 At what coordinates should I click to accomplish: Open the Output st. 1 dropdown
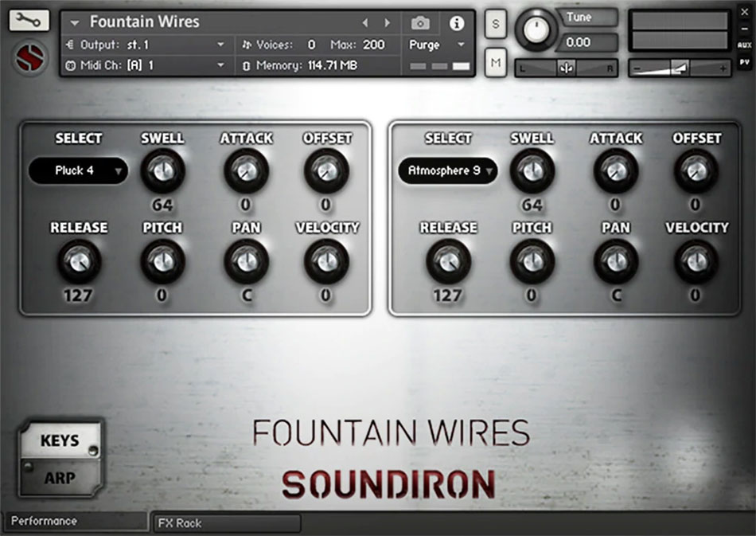click(x=220, y=45)
